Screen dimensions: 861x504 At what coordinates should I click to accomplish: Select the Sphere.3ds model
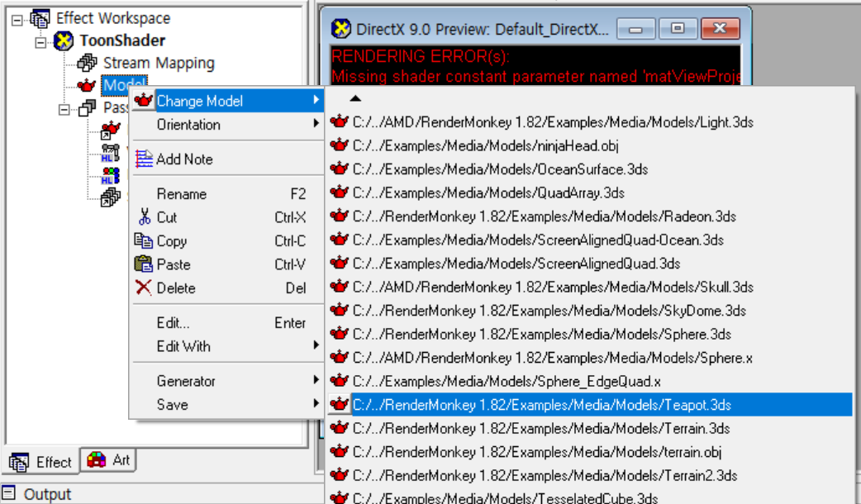pos(588,335)
